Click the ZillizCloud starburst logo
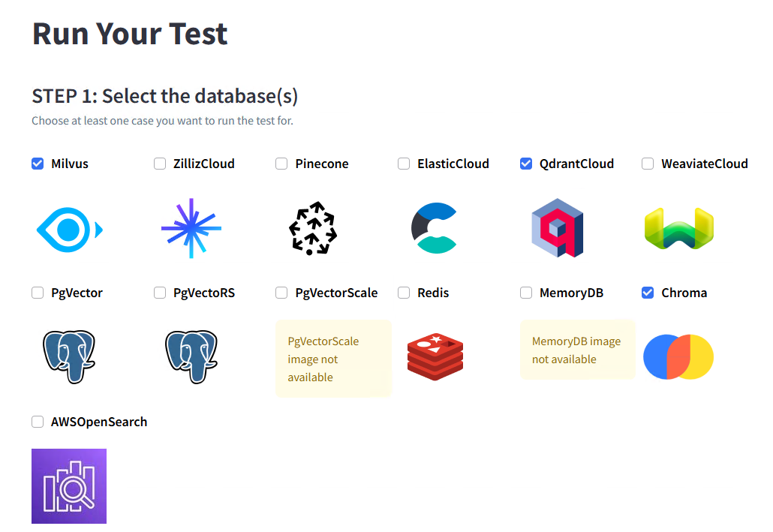 click(x=191, y=228)
